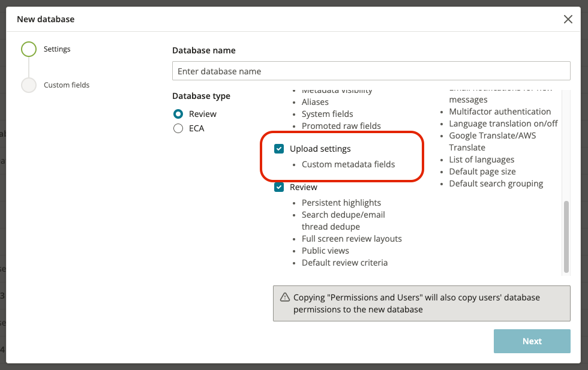Click the warning triangle icon
Screen dimensions: 588x370
pyautogui.click(x=285, y=297)
